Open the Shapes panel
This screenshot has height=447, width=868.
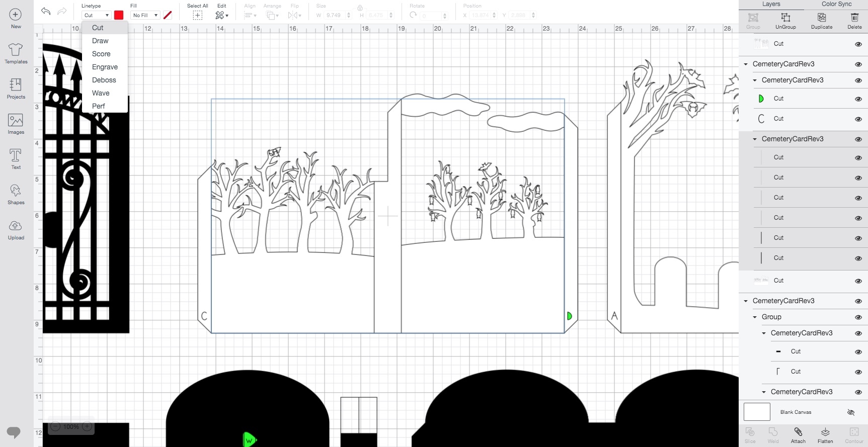tap(16, 191)
